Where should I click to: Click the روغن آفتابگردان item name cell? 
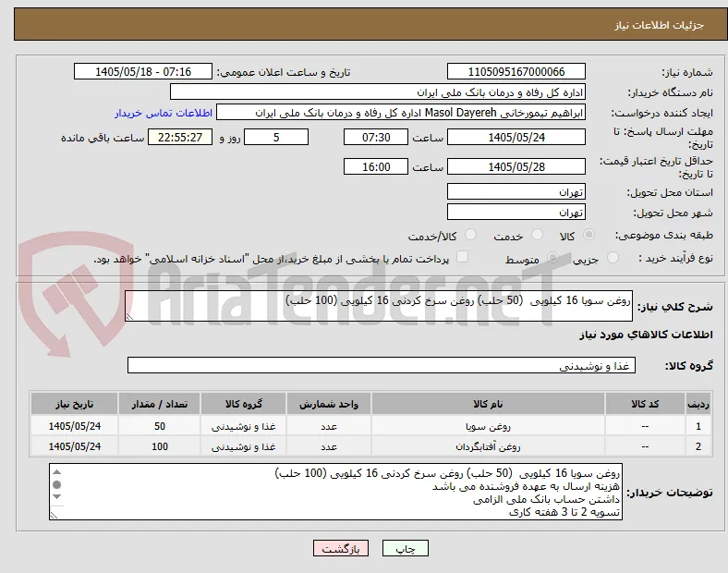[x=488, y=446]
